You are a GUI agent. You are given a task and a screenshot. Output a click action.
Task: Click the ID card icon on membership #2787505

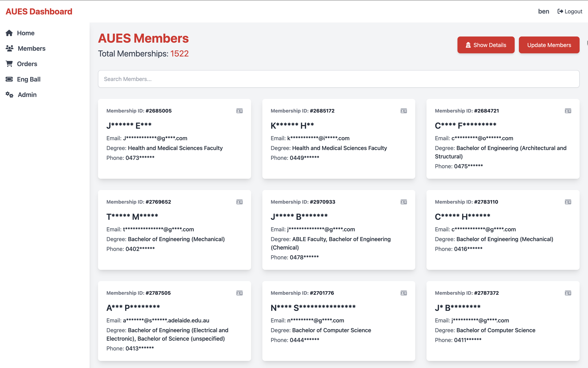tap(239, 293)
